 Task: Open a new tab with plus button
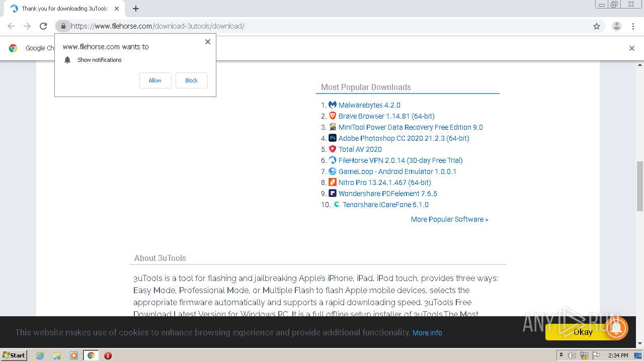tap(136, 9)
